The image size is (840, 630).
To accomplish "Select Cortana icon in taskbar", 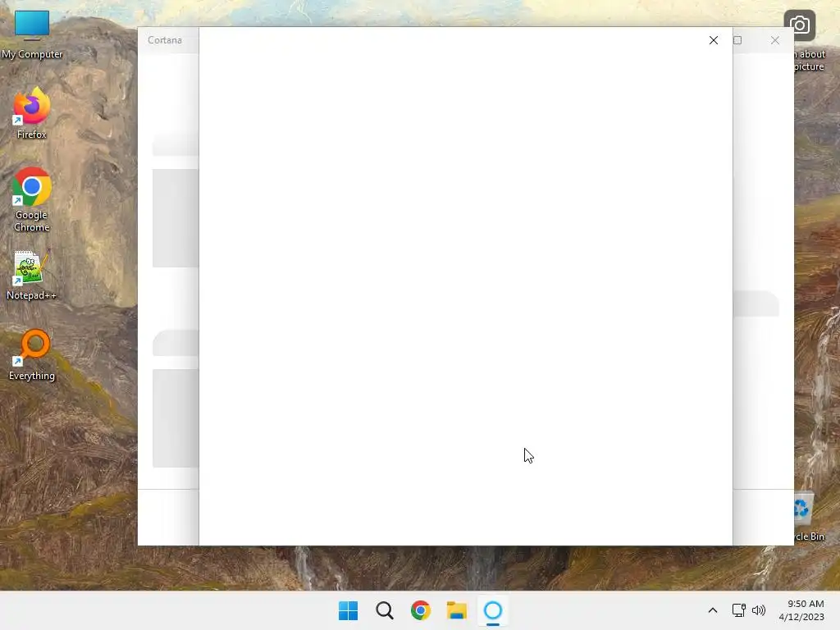I will pyautogui.click(x=493, y=610).
